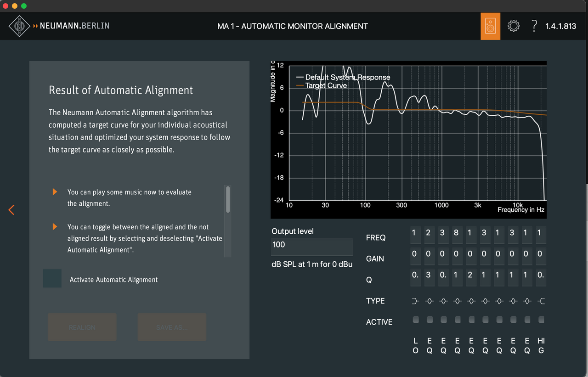
Task: Click the instructions list scrollbar thumb
Action: pos(228,199)
